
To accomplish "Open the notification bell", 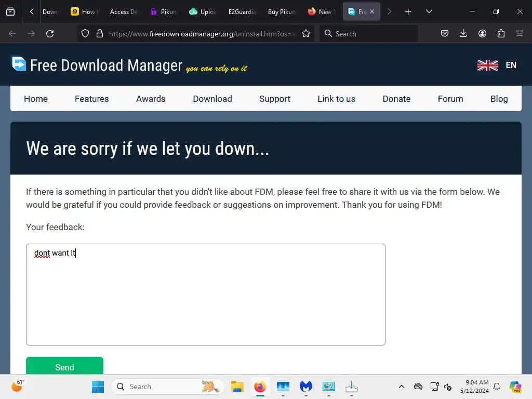I will [x=497, y=387].
